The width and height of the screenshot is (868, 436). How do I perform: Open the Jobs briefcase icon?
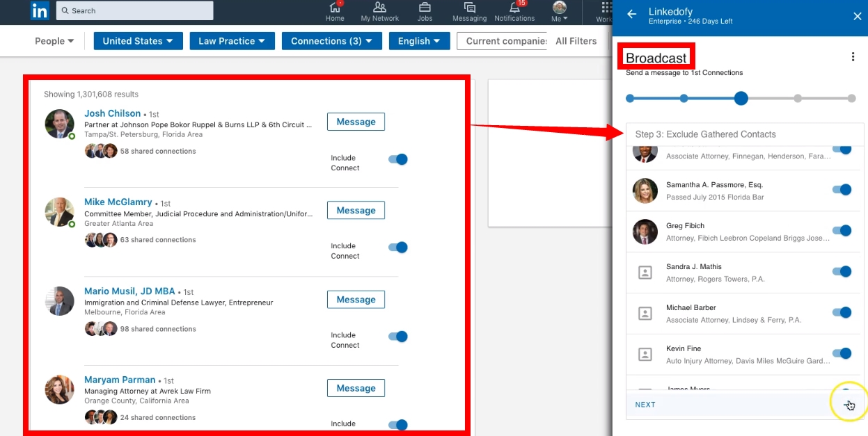point(425,8)
